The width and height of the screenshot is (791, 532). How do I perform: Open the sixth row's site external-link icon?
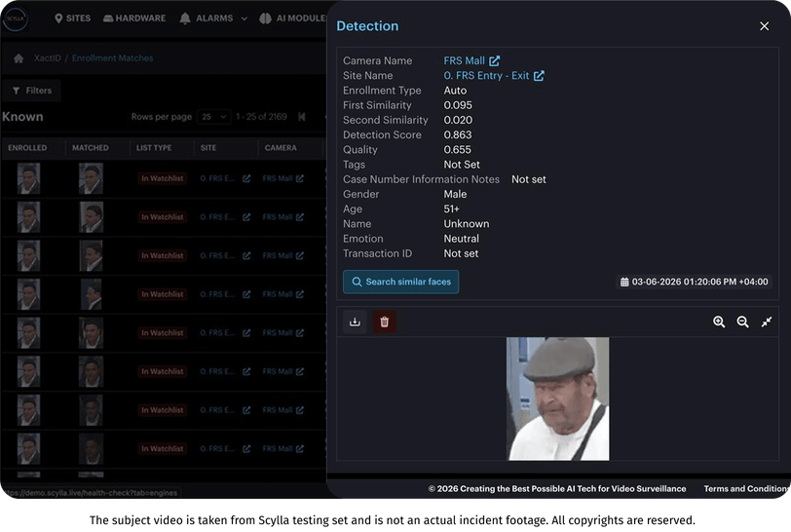246,371
